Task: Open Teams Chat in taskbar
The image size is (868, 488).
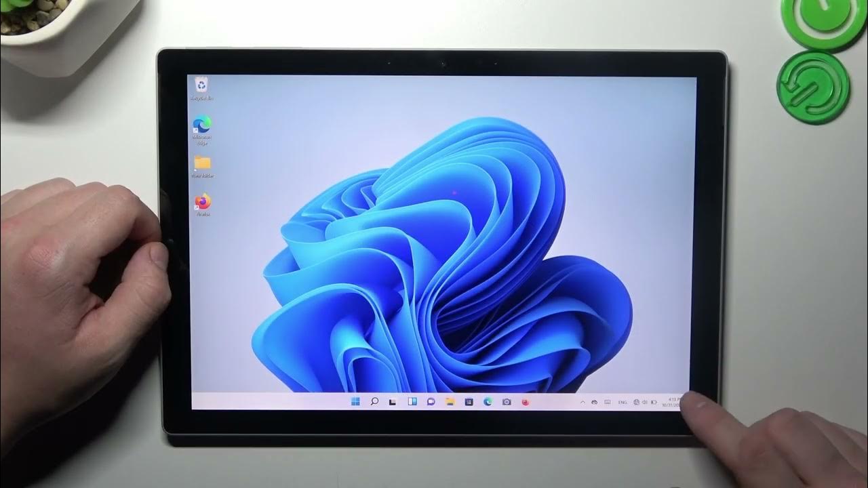Action: tap(431, 402)
